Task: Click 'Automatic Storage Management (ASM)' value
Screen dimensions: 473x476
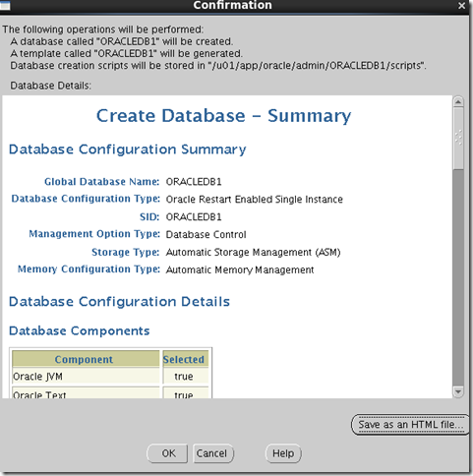Action: (x=253, y=252)
